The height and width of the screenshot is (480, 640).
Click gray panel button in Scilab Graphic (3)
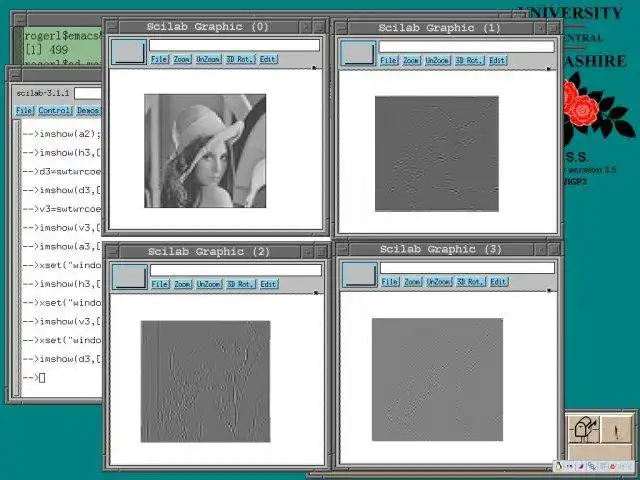pos(360,275)
